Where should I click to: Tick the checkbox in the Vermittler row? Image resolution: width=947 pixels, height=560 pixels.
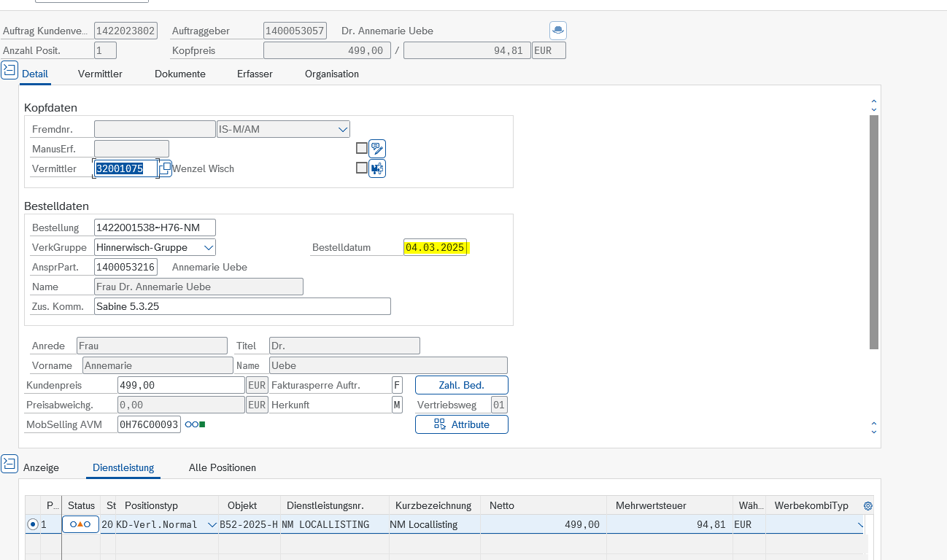pos(361,168)
